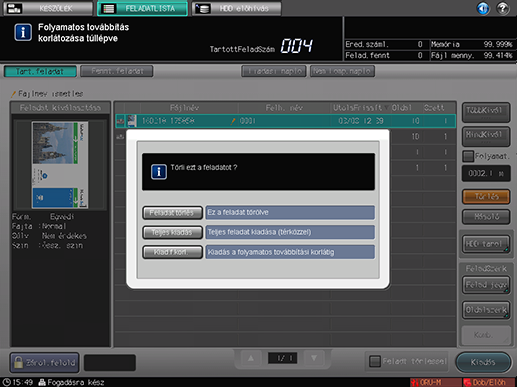Screen dimensions: 517x387
Task: Click the Zárol.felold lock button
Action: tap(44, 363)
